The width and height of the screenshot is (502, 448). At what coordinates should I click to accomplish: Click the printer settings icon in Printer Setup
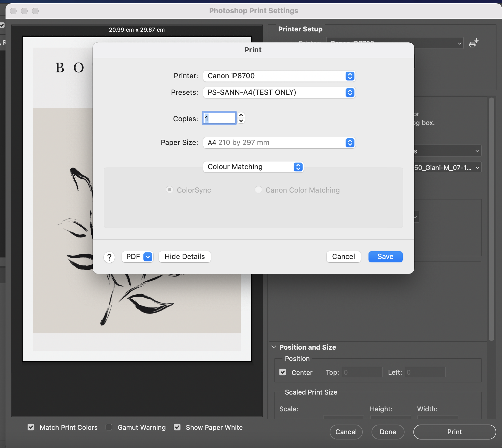tap(473, 43)
